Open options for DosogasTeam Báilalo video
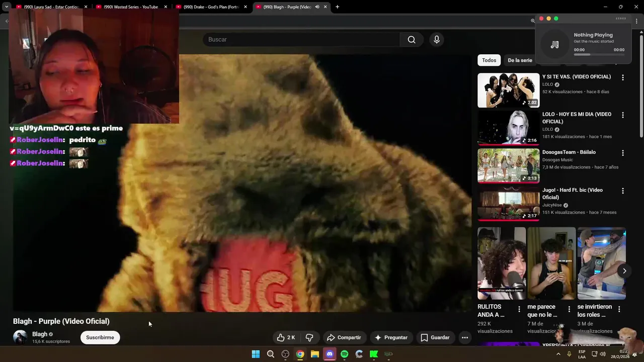The height and width of the screenshot is (362, 644). coord(623,153)
